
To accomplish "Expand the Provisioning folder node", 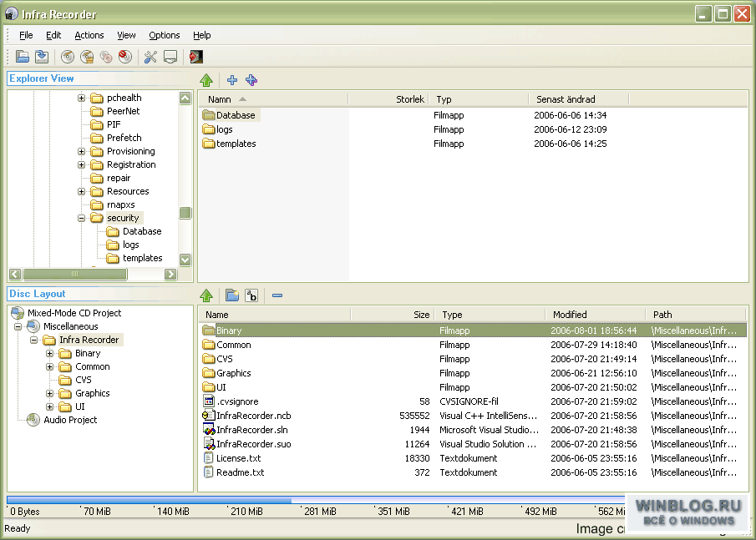I will [x=82, y=151].
